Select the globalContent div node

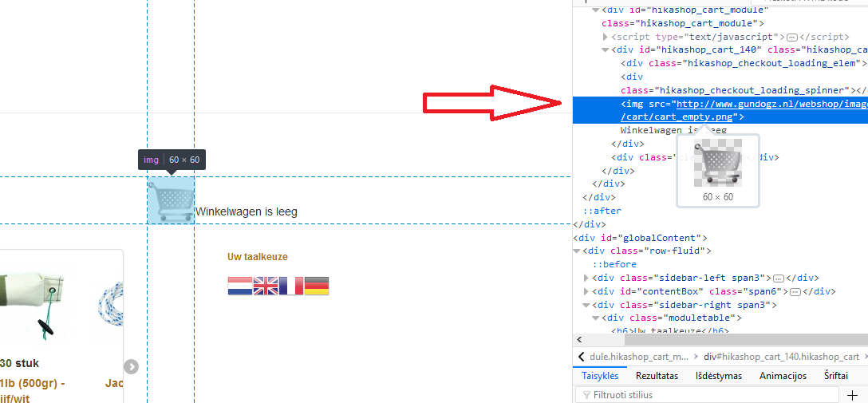point(641,238)
